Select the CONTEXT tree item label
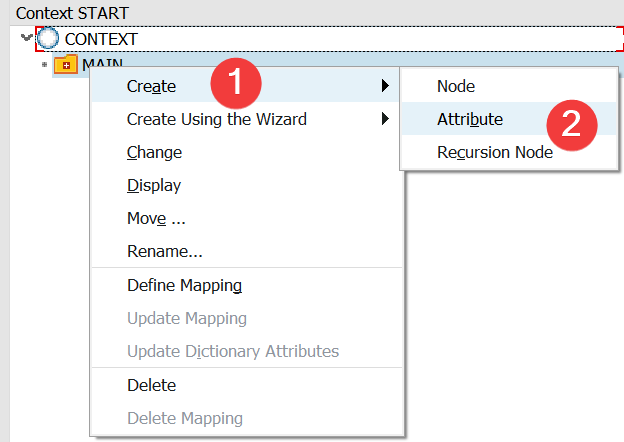This screenshot has height=442, width=624. pyautogui.click(x=101, y=39)
